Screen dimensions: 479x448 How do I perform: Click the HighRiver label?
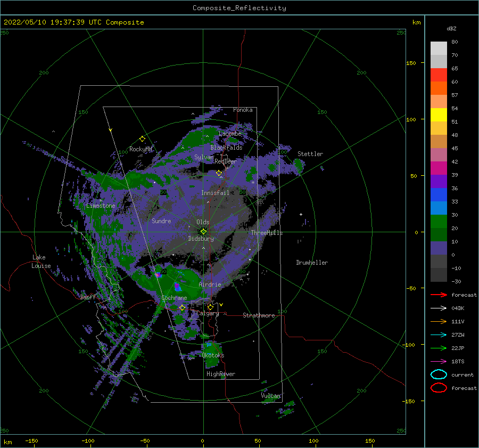(221, 374)
